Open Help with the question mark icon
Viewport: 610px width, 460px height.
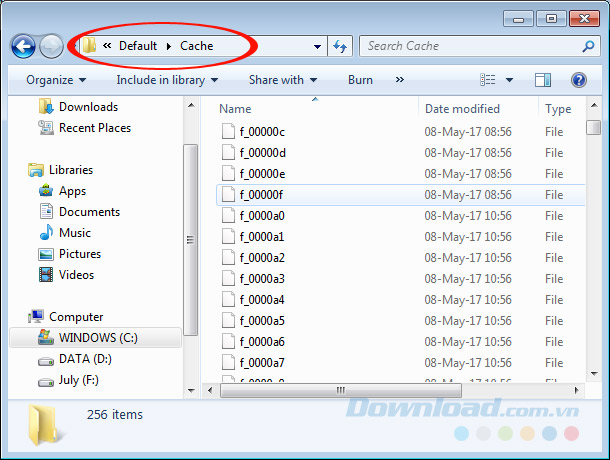tap(578, 80)
